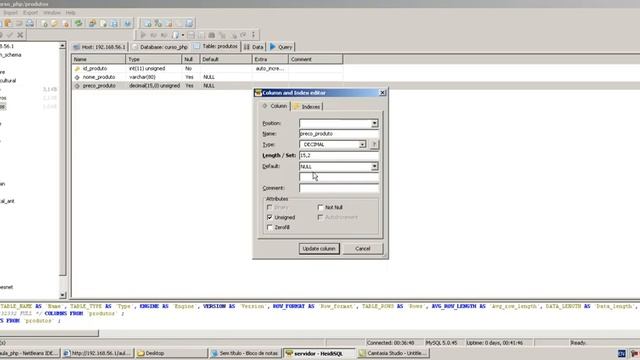Enable the Not Null checkbox
Image resolution: width=640 pixels, height=360 pixels.
coord(320,207)
